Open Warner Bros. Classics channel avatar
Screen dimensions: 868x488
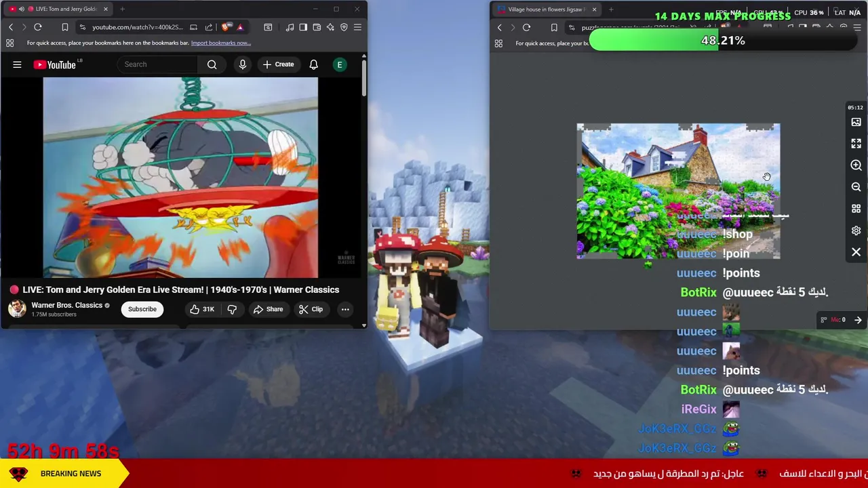[17, 309]
